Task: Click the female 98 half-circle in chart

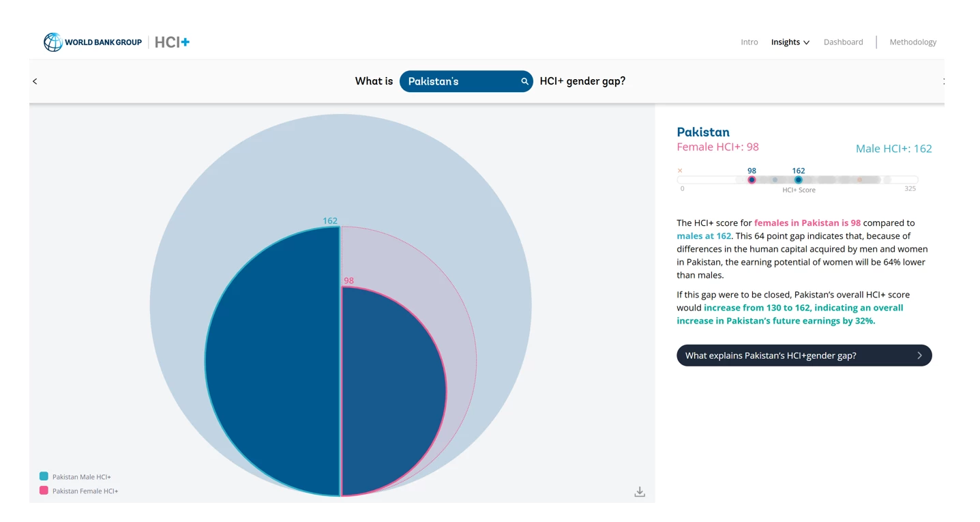Action: click(x=392, y=392)
